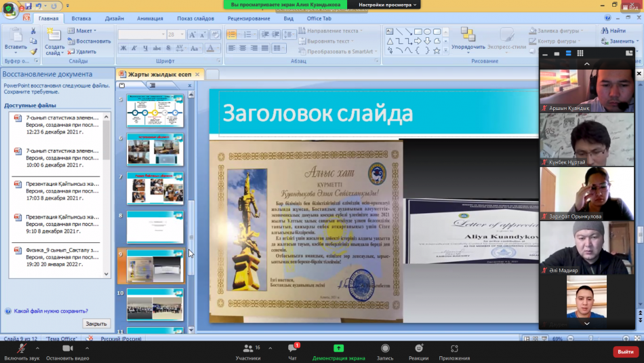
Task: Open the Дизайн ribbon tab
Action: click(x=114, y=18)
